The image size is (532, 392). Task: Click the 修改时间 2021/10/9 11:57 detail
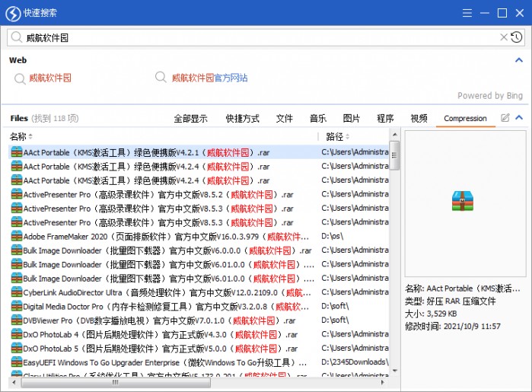[453, 326]
